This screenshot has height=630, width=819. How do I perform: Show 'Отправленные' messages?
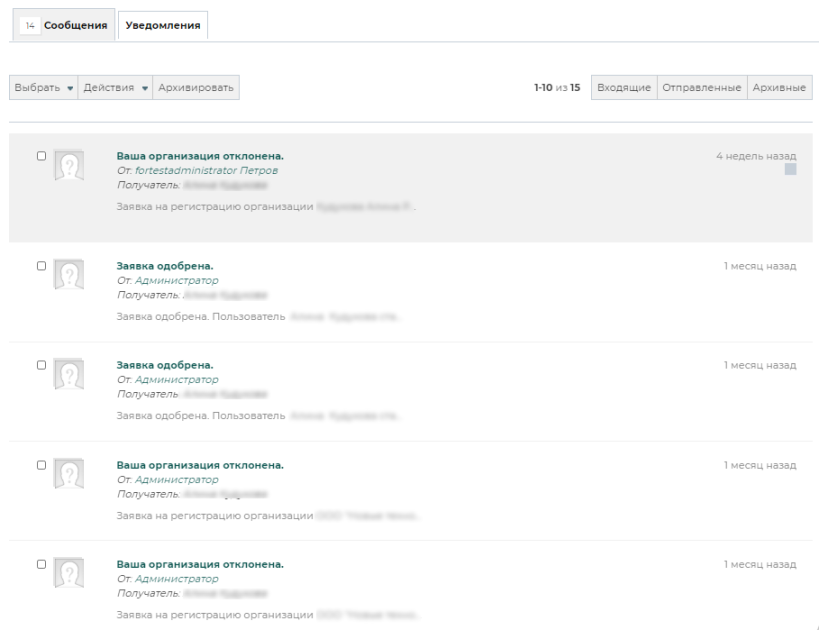coord(700,88)
